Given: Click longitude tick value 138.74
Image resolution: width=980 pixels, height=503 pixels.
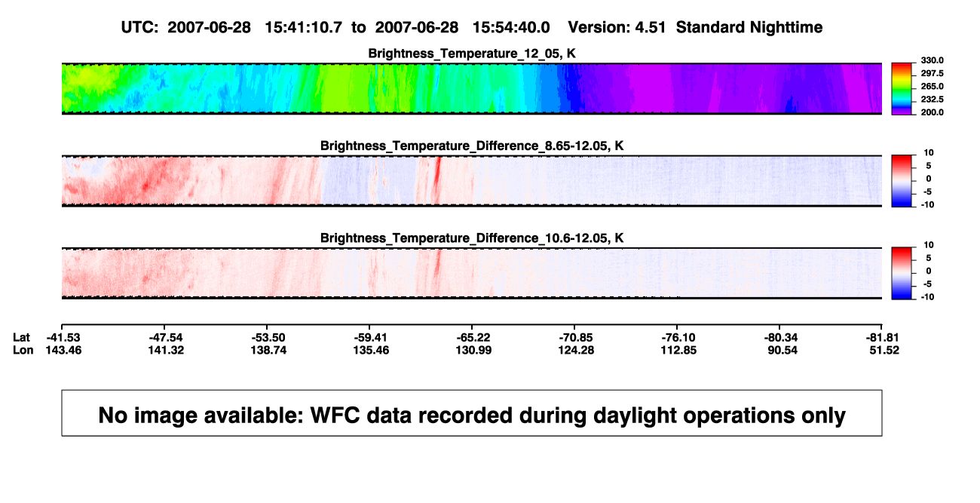Looking at the screenshot, I should (x=268, y=350).
